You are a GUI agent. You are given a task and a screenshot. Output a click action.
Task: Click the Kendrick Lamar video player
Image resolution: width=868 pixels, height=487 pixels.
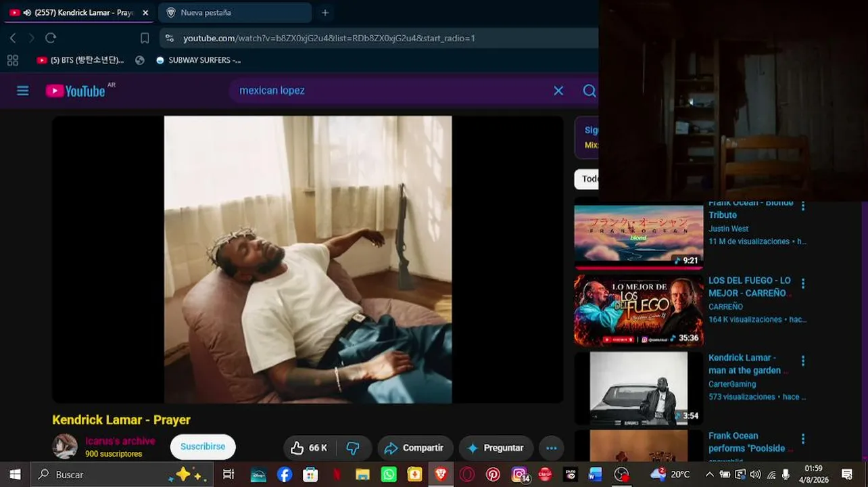pyautogui.click(x=308, y=260)
